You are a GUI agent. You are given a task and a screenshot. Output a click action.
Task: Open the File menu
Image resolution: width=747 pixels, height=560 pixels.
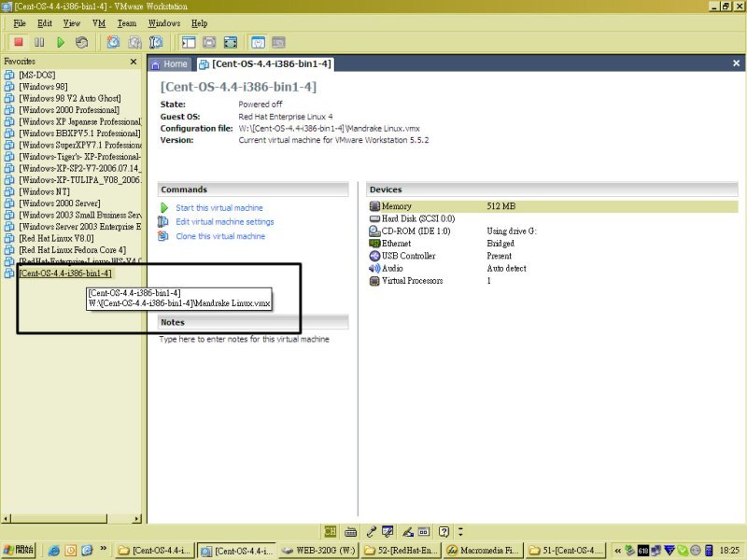point(20,22)
